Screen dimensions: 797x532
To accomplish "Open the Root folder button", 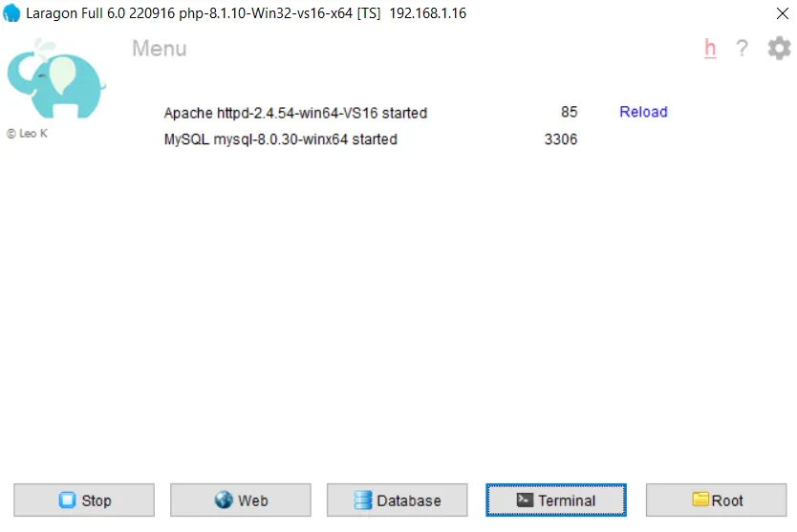I will tap(716, 500).
